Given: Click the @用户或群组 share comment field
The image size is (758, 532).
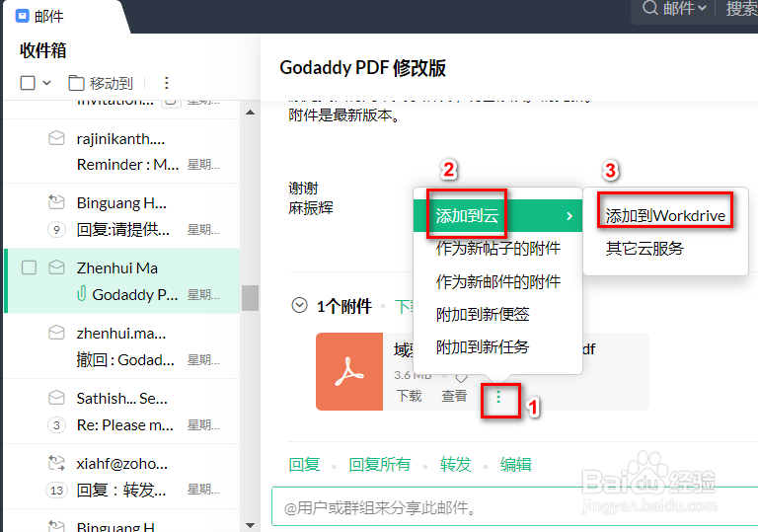Looking at the screenshot, I should tap(515, 507).
